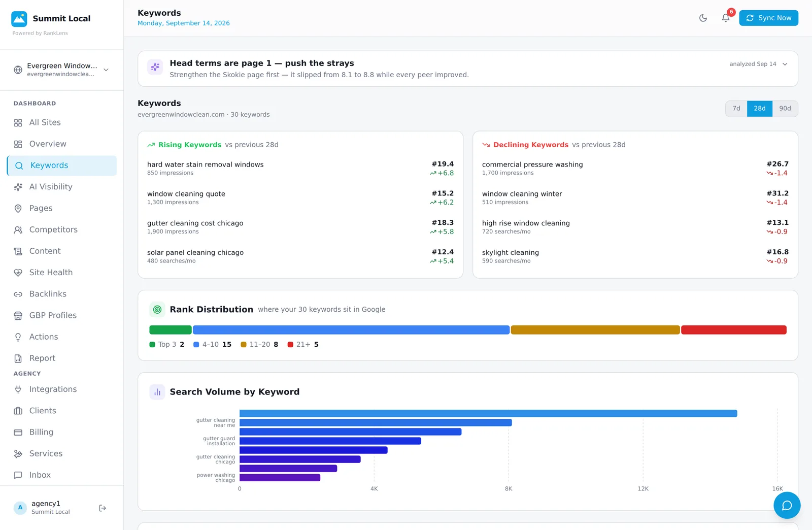Click the red 21+ distribution segment
The width and height of the screenshot is (812, 530).
click(x=734, y=330)
